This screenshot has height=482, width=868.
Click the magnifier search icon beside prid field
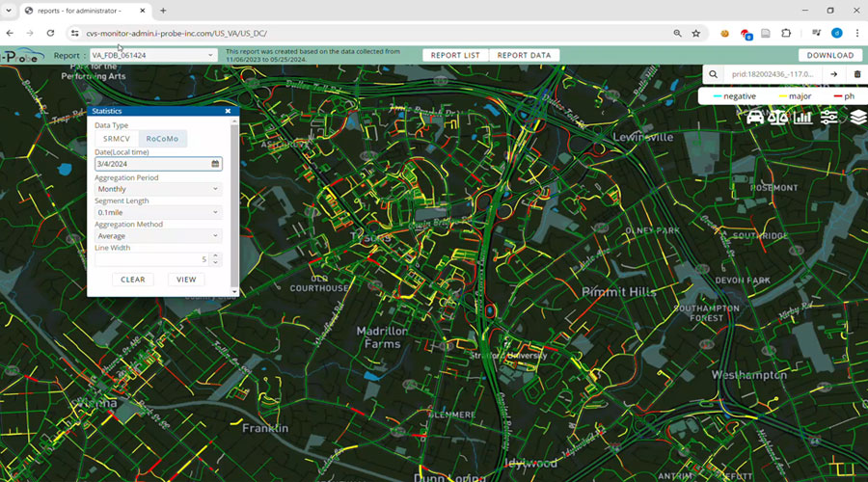(714, 74)
